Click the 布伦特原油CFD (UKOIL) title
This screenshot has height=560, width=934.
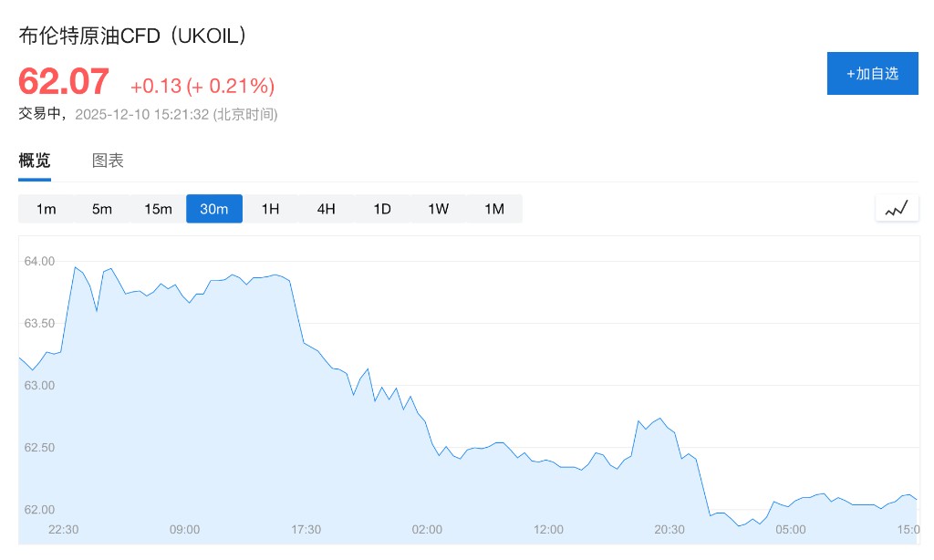point(133,36)
